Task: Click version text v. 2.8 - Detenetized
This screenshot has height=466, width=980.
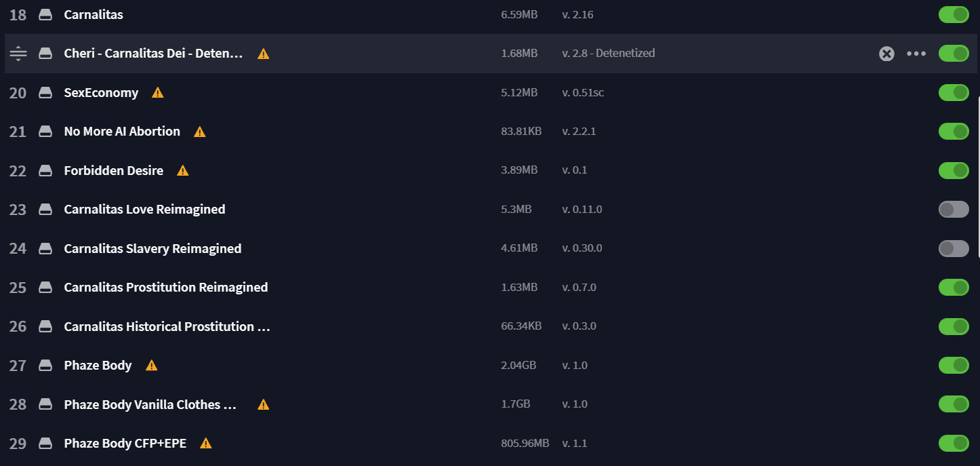Action: pos(609,53)
